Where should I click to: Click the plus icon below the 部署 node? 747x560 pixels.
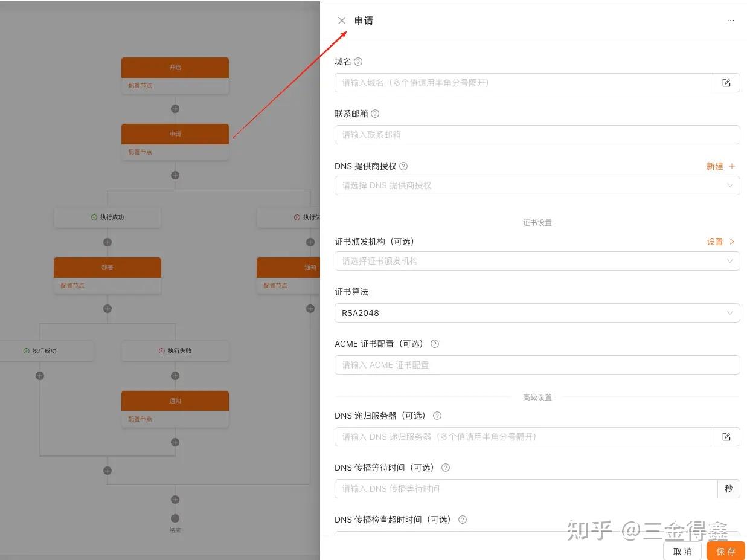click(107, 308)
